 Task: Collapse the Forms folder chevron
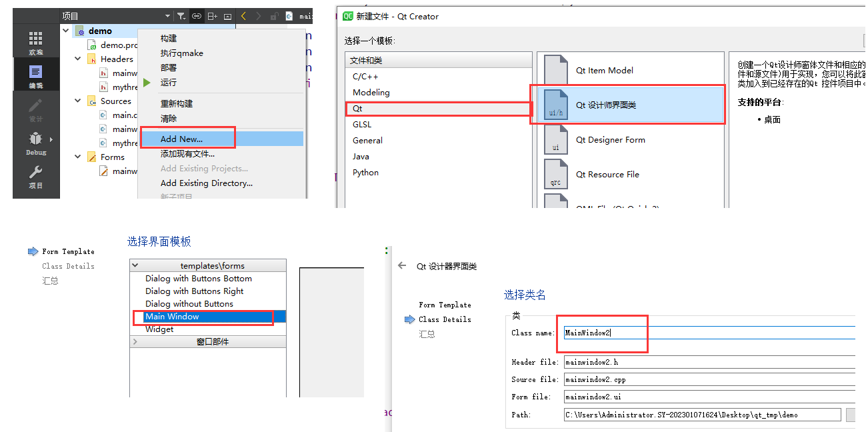(78, 157)
